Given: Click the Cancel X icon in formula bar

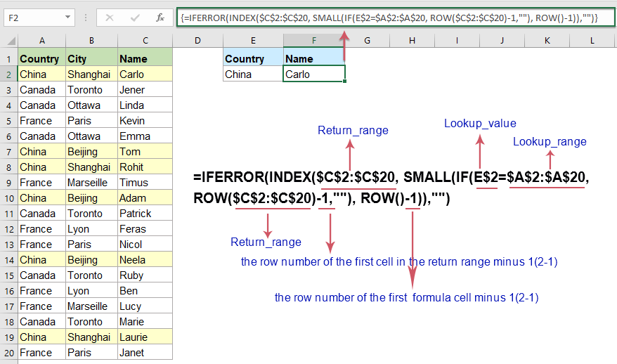Looking at the screenshot, I should click(x=110, y=18).
